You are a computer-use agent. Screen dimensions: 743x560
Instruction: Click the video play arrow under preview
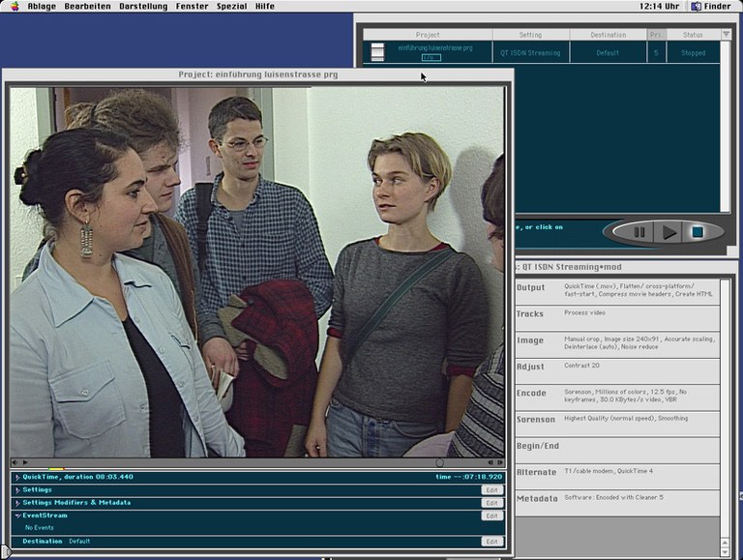coord(24,463)
